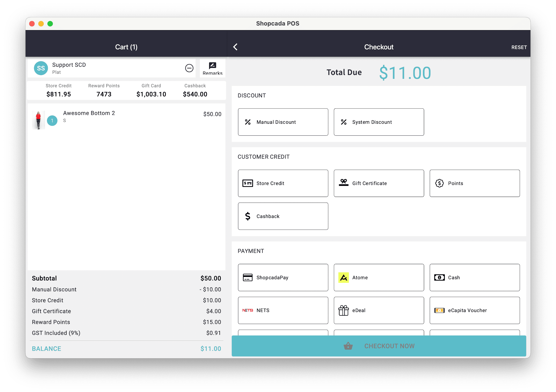
Task: Choose Points customer credit
Action: (475, 183)
